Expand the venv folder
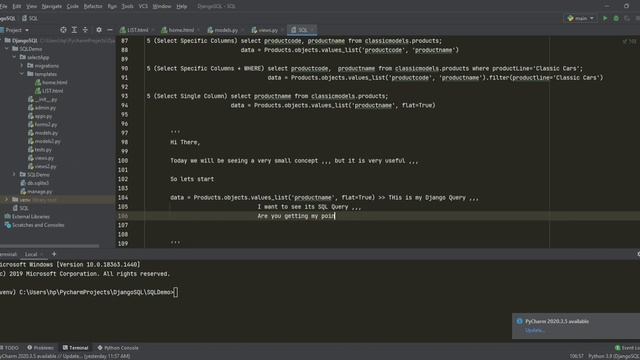640x360 pixels. [7, 200]
